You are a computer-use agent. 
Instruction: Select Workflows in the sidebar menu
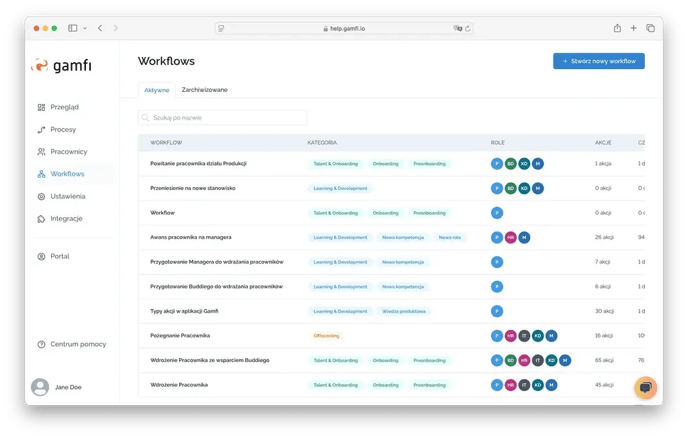pos(67,174)
